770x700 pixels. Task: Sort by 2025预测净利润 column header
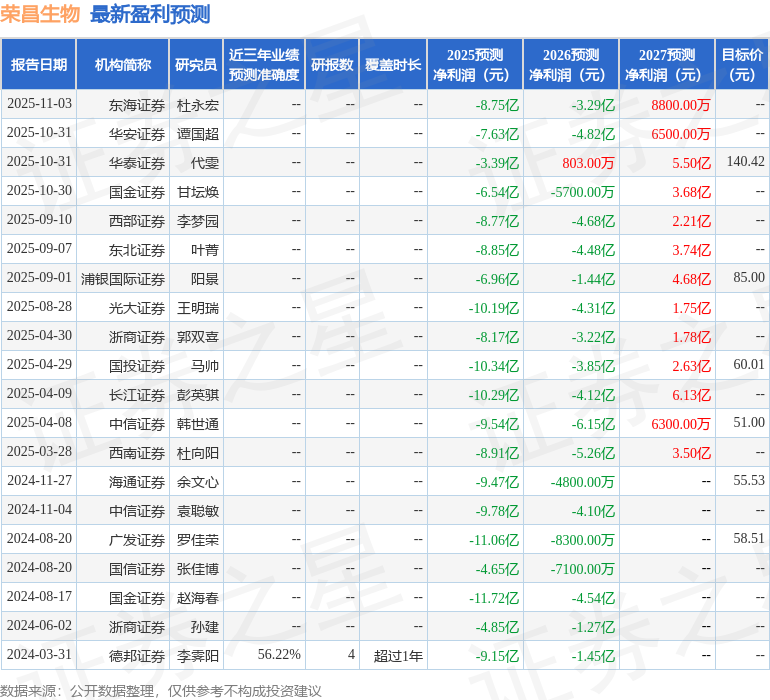click(x=475, y=65)
